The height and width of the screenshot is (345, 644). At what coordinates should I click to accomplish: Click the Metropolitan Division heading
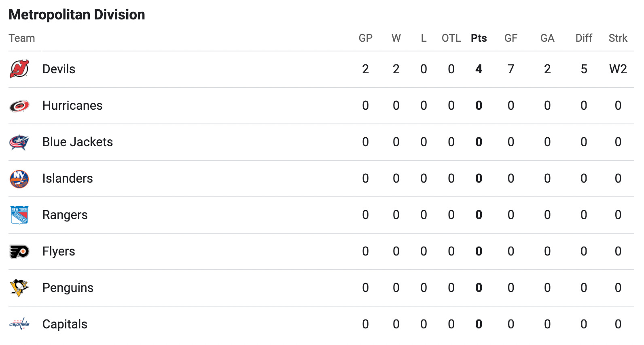click(x=77, y=15)
